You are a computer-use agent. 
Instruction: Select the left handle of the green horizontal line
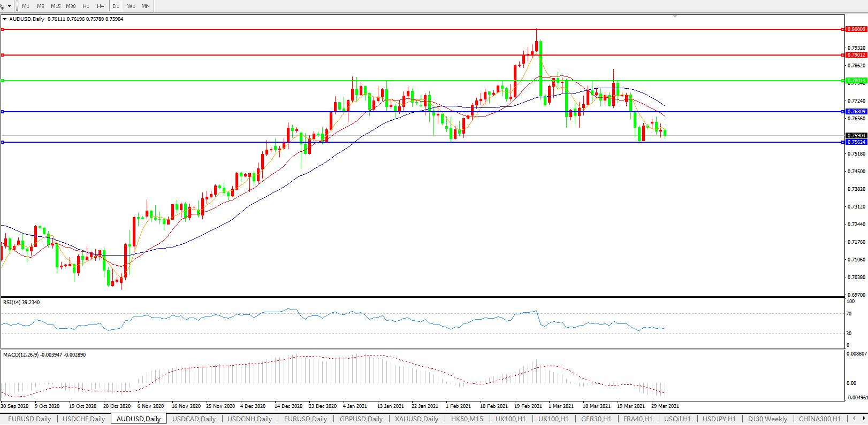3,81
